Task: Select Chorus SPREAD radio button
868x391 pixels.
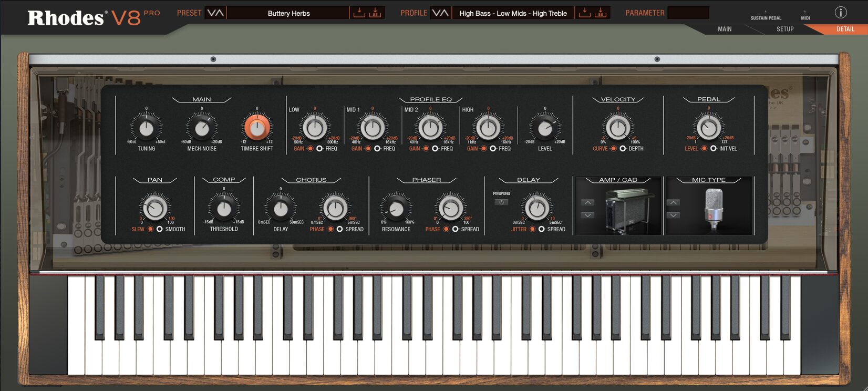Action: 340,229
